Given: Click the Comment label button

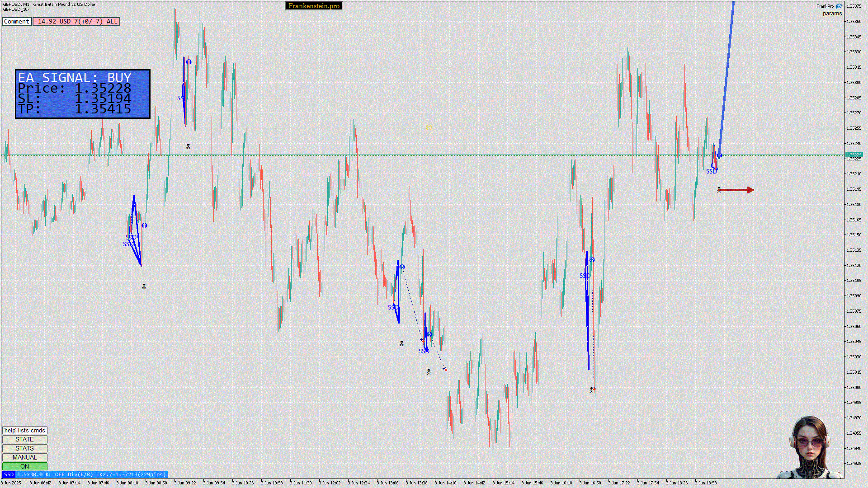Looking at the screenshot, I should coord(17,21).
